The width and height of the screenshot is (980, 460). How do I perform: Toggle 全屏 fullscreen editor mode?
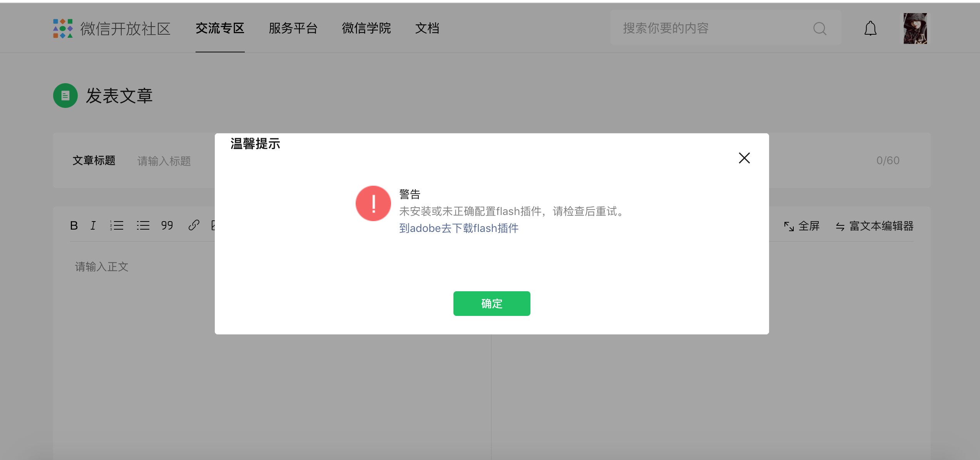802,226
